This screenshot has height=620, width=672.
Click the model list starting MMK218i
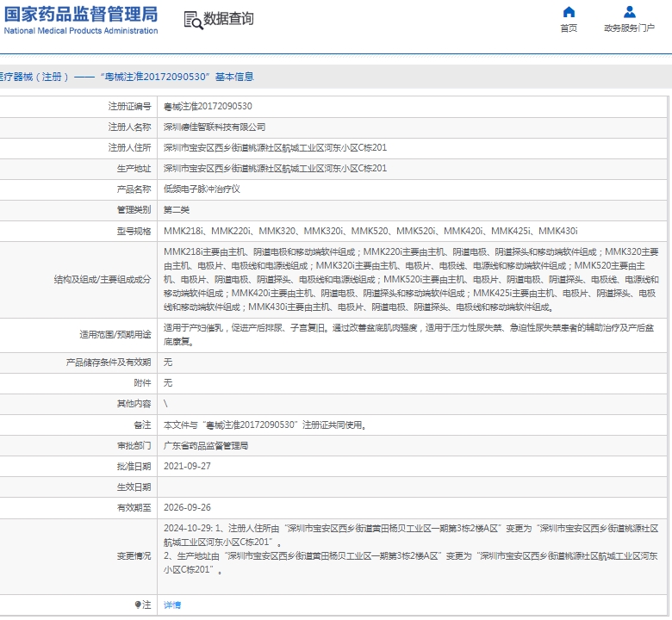click(x=370, y=231)
